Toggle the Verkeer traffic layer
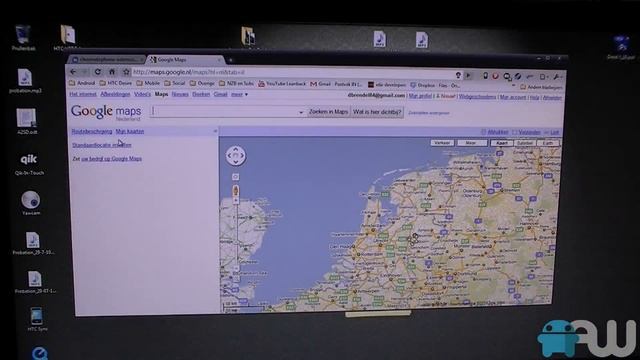The height and width of the screenshot is (360, 640). coord(442,143)
